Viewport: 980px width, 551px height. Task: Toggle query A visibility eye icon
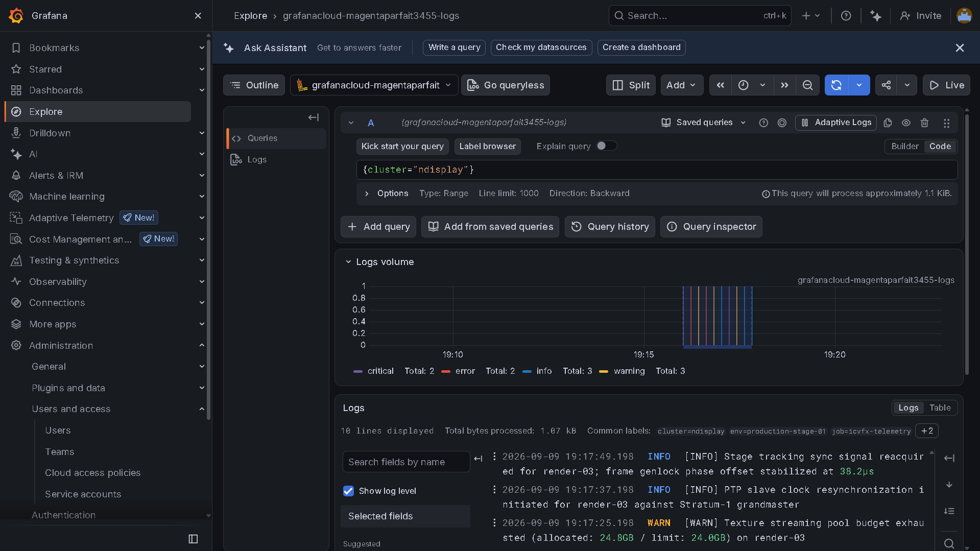(906, 123)
